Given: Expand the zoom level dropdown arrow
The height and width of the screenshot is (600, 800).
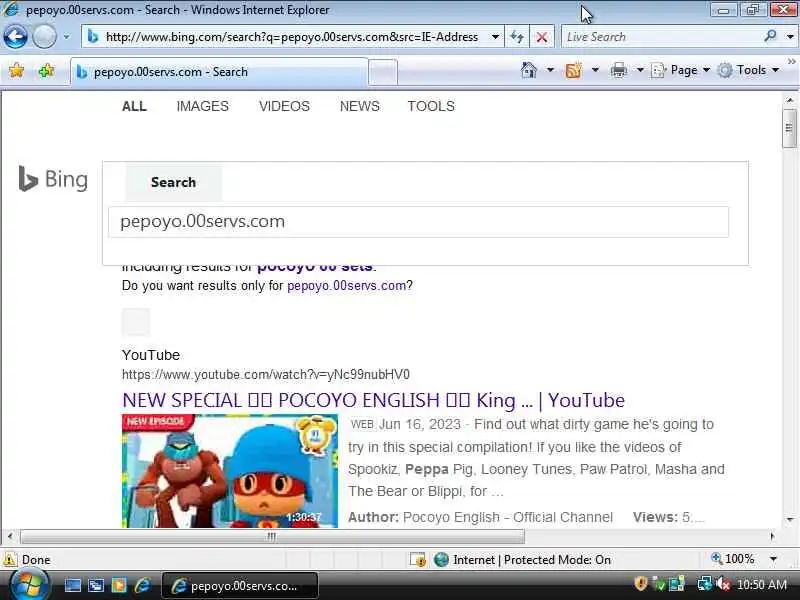Looking at the screenshot, I should click(773, 559).
